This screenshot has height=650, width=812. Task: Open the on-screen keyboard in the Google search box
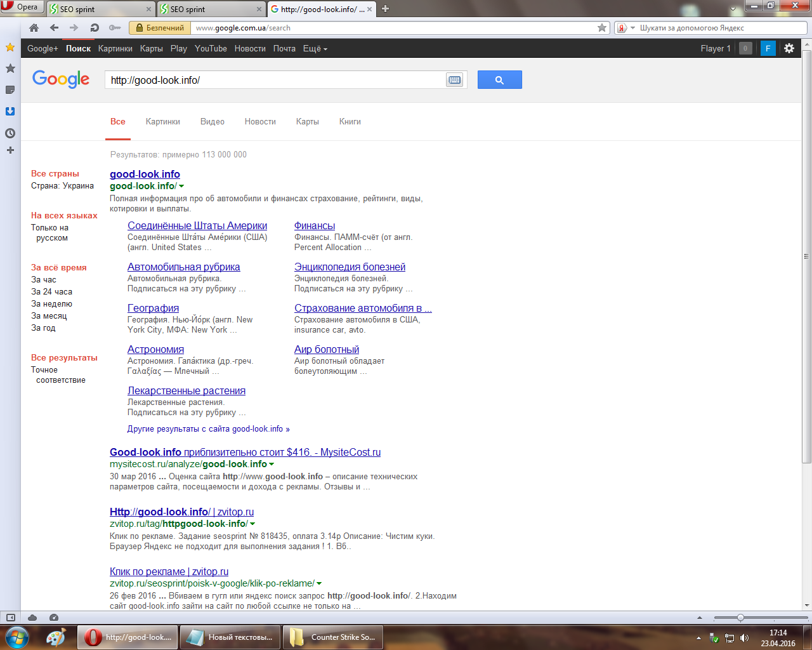point(454,80)
